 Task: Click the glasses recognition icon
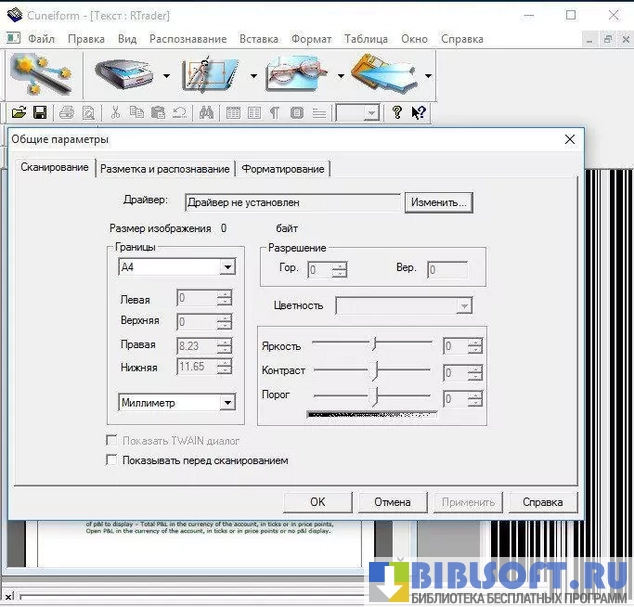(297, 74)
